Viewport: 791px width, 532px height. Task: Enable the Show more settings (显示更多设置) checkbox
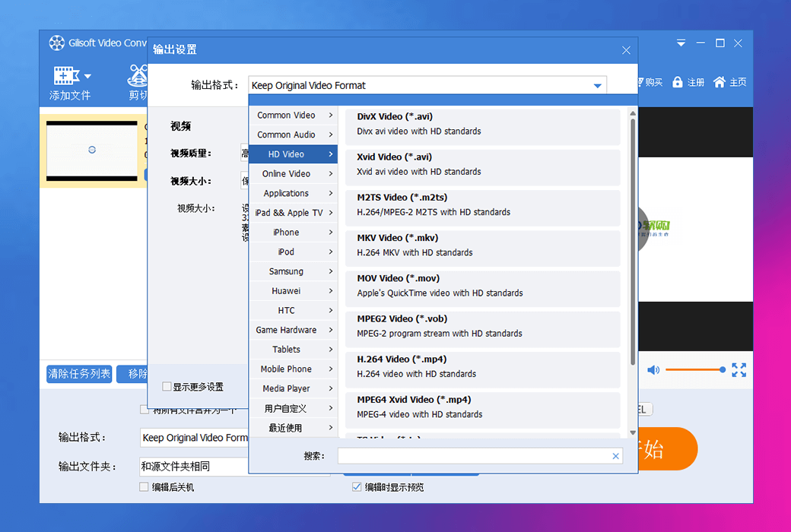coord(167,387)
